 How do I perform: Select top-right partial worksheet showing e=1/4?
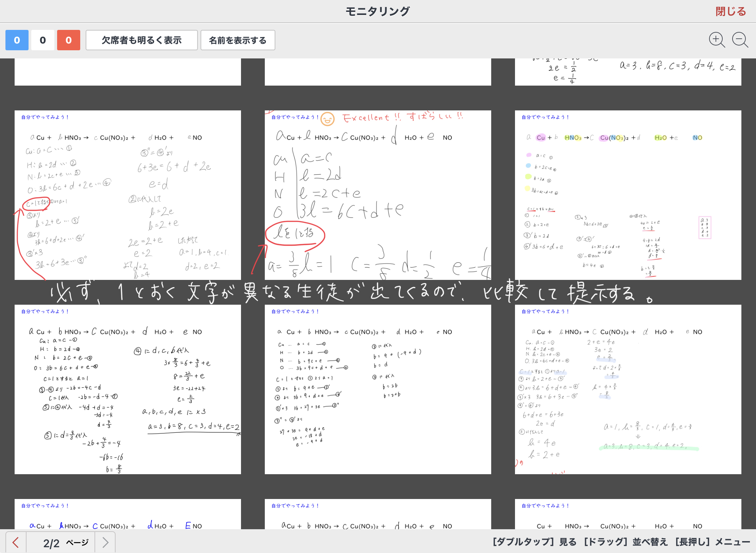[x=628, y=72]
